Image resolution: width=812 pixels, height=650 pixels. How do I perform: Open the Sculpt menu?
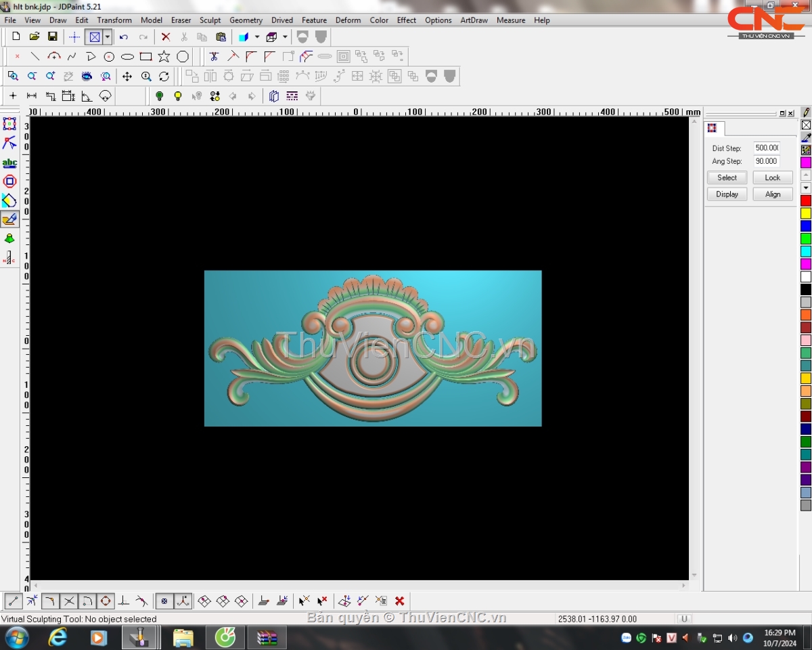210,20
